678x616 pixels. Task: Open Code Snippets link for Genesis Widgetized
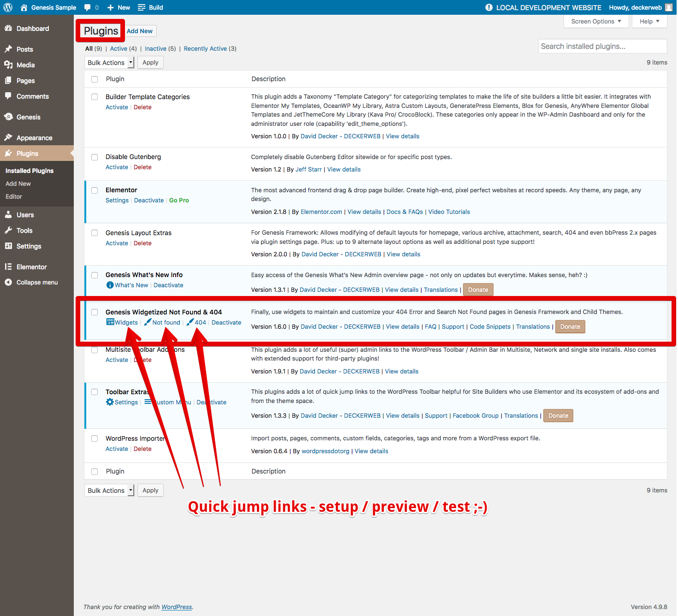pyautogui.click(x=490, y=326)
